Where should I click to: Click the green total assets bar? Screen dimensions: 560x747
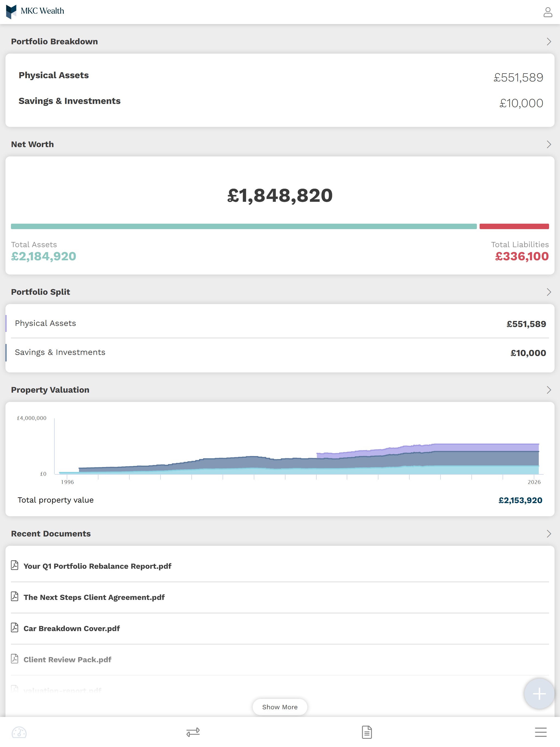[244, 226]
